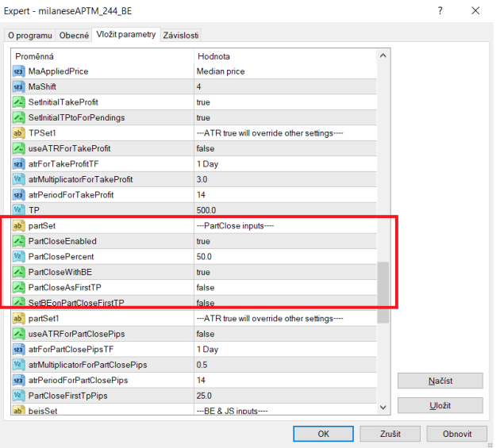
Task: Select the atrPeriodForPartClosePips value 14
Action: pos(201,381)
